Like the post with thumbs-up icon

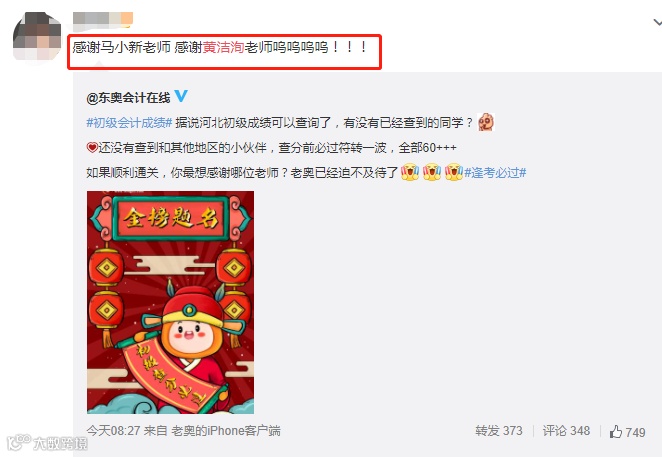click(627, 432)
